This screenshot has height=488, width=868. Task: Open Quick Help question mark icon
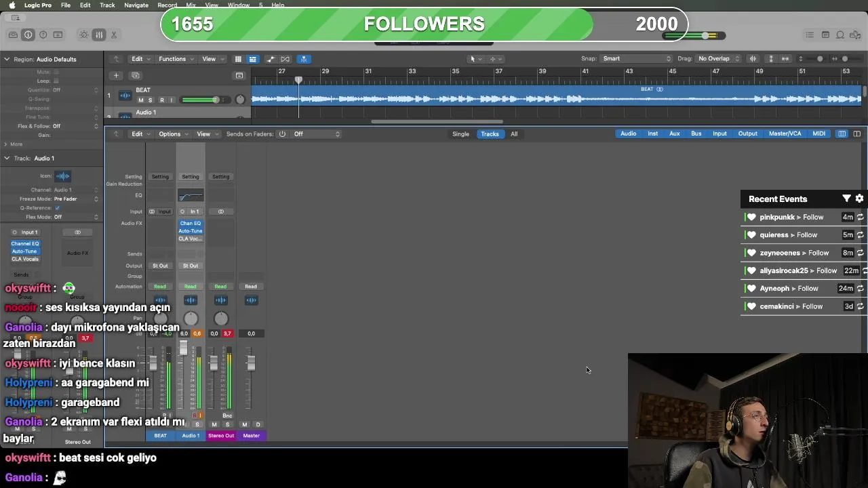(x=43, y=35)
